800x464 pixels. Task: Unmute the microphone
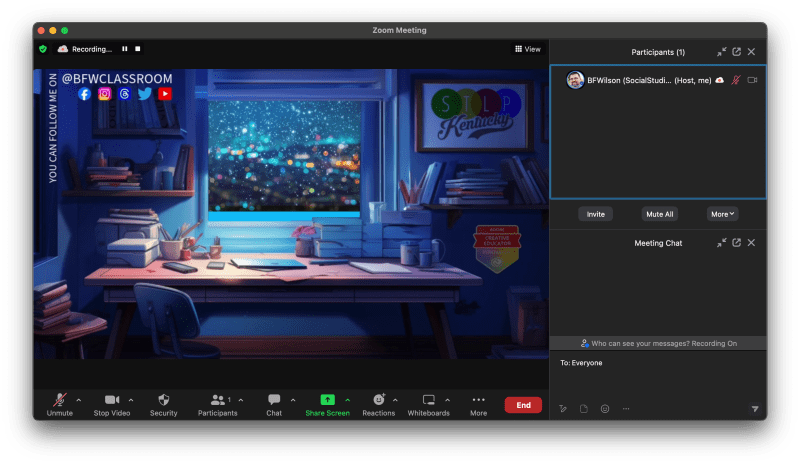point(60,400)
